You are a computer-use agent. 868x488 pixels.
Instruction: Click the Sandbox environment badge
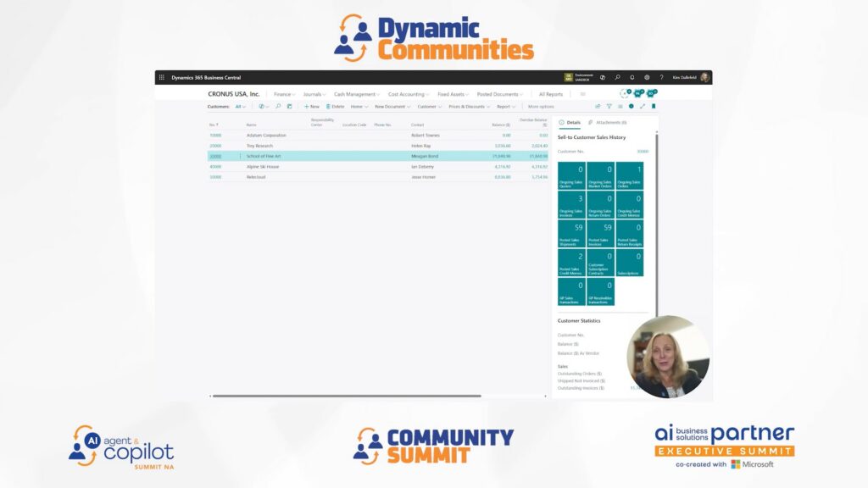(578, 77)
